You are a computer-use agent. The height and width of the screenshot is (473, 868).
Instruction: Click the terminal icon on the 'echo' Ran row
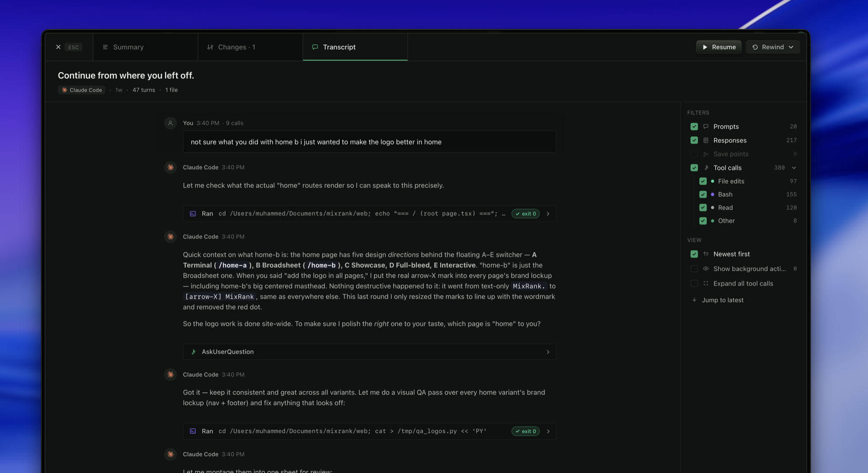[x=193, y=214]
